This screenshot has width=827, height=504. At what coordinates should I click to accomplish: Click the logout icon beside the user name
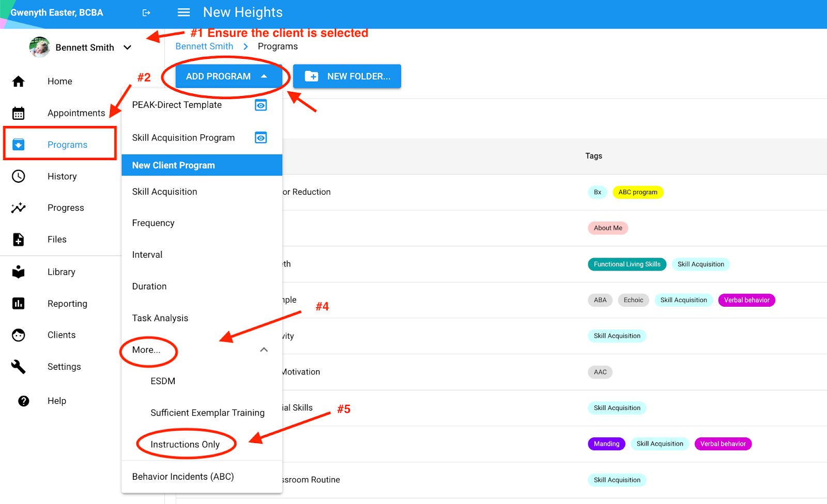pos(146,13)
